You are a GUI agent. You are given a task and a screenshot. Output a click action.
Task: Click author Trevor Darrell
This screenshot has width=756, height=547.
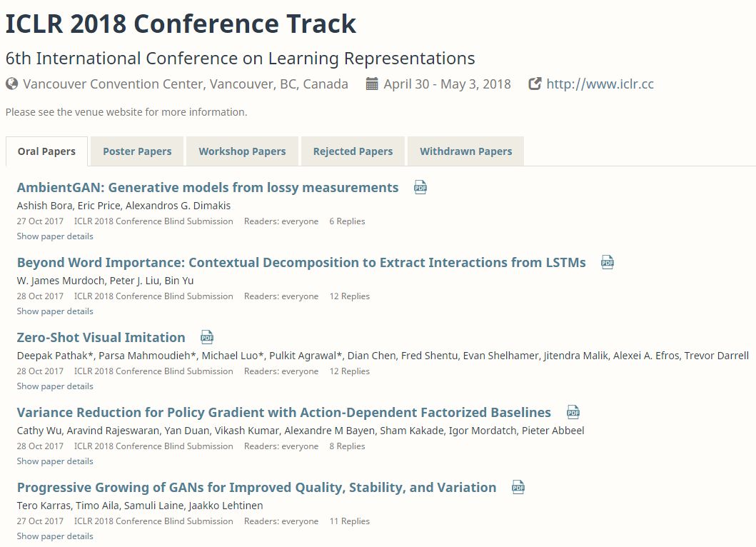click(x=717, y=356)
